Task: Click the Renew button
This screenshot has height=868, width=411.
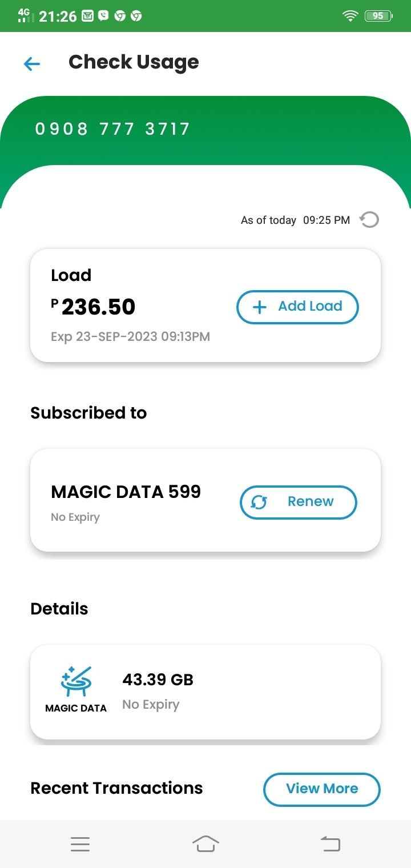Action: [298, 502]
